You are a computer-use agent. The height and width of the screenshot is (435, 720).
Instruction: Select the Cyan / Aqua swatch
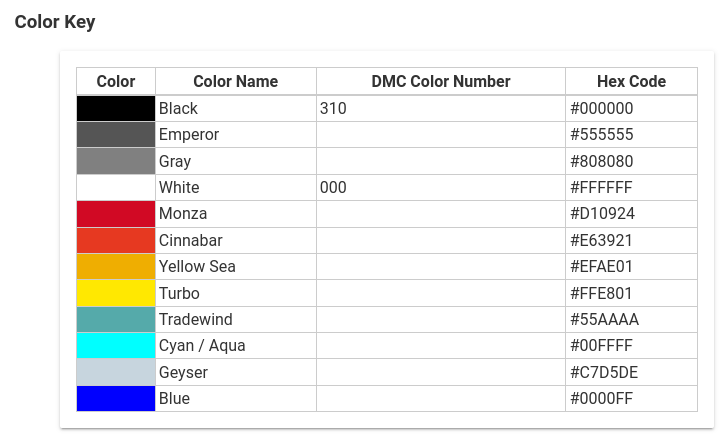(x=116, y=345)
